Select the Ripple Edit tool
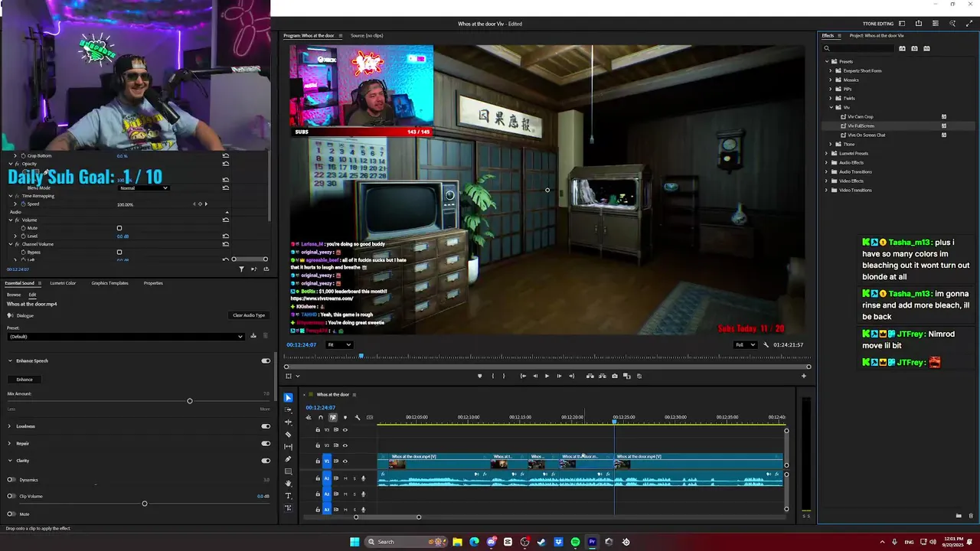980x551 pixels. pos(288,422)
